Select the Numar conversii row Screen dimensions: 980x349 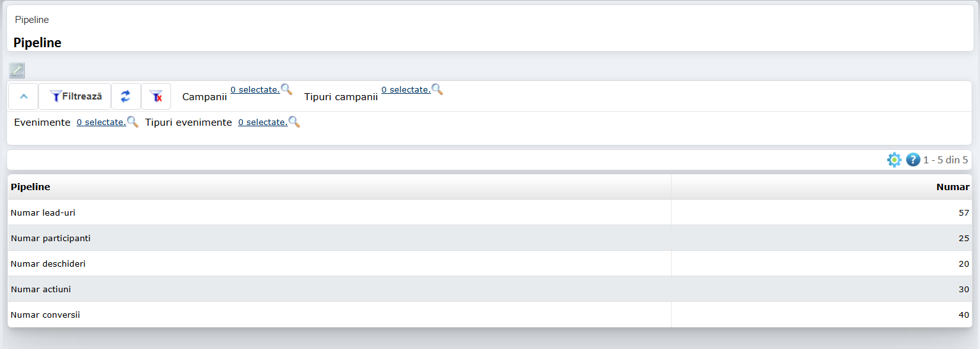(x=45, y=315)
